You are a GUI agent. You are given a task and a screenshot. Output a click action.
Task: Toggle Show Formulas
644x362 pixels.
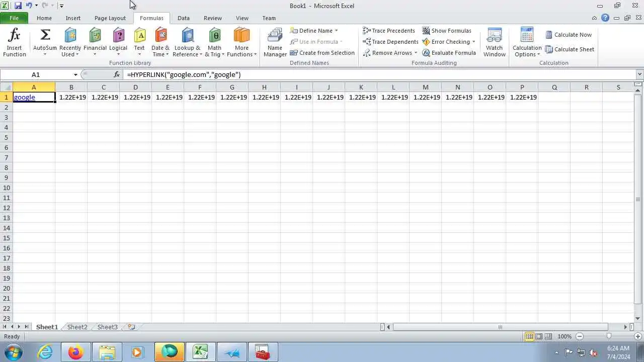click(447, 31)
